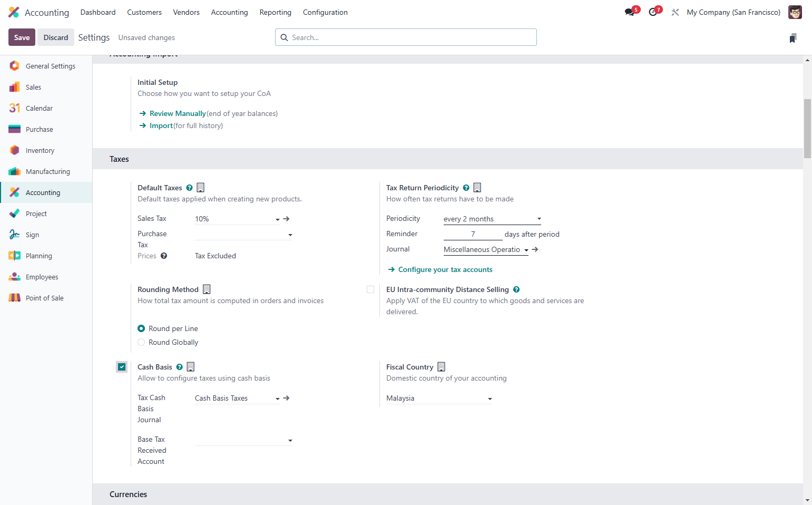812x505 pixels.
Task: Open the Cash Basis Taxes journal dropdown
Action: (x=237, y=398)
